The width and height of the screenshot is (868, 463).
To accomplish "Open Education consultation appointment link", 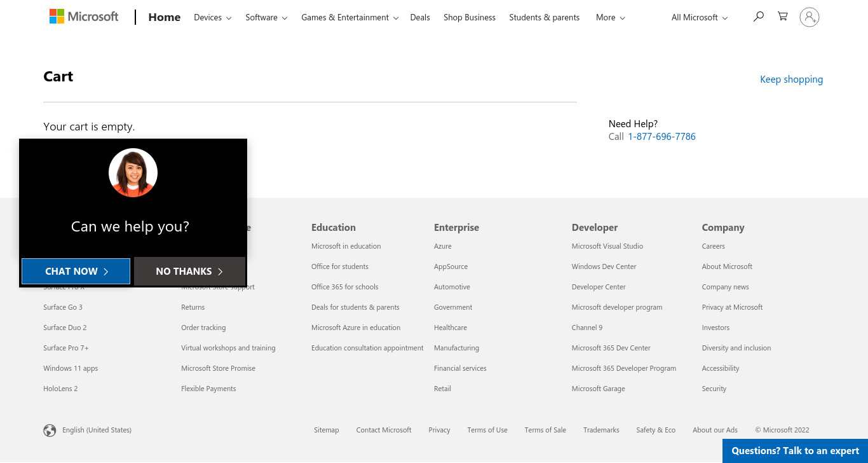I will pos(367,348).
